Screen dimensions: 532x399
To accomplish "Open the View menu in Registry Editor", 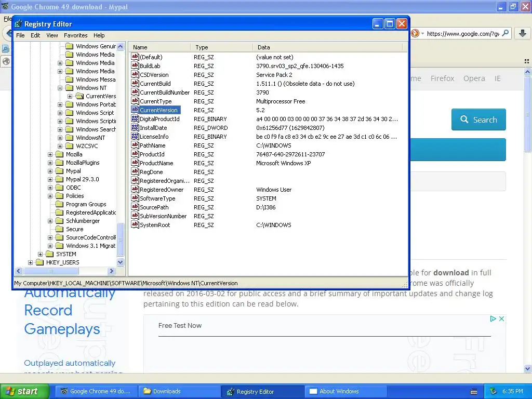I will coord(52,35).
